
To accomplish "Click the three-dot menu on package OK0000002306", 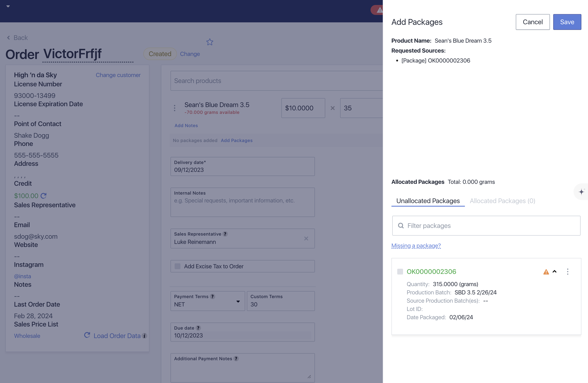I will click(568, 271).
